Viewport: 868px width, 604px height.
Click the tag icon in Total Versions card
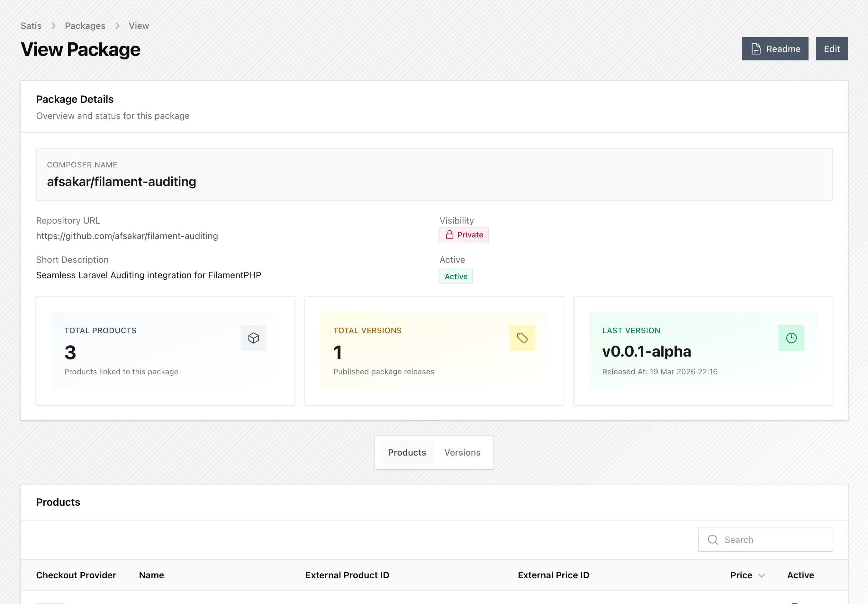522,338
